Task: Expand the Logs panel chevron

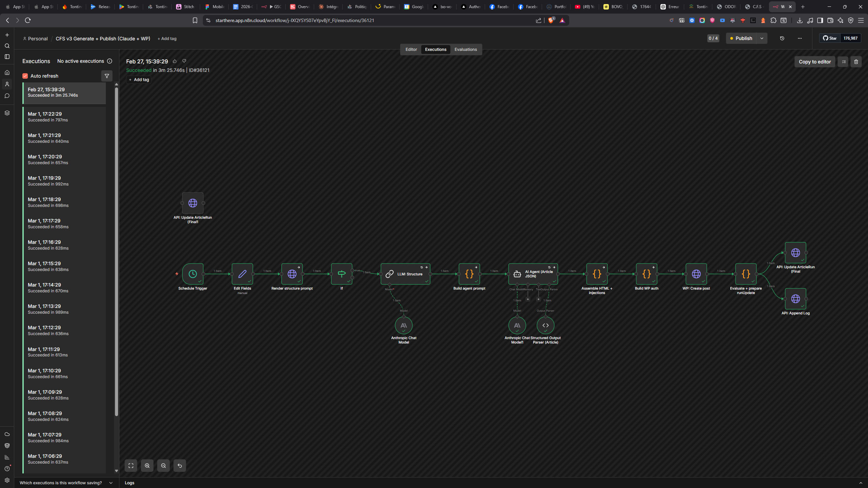Action: pos(860,483)
